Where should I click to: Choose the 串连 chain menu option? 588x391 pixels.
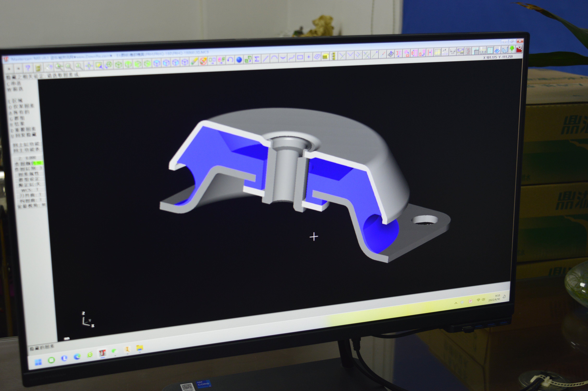(x=14, y=84)
